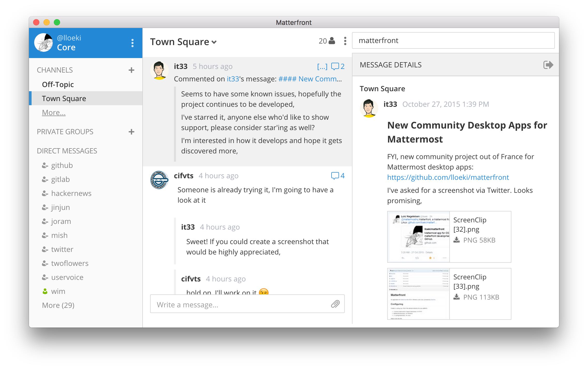This screenshot has height=369, width=588.
Task: Download ScreenClip [33].png via download icon
Action: pyautogui.click(x=457, y=297)
